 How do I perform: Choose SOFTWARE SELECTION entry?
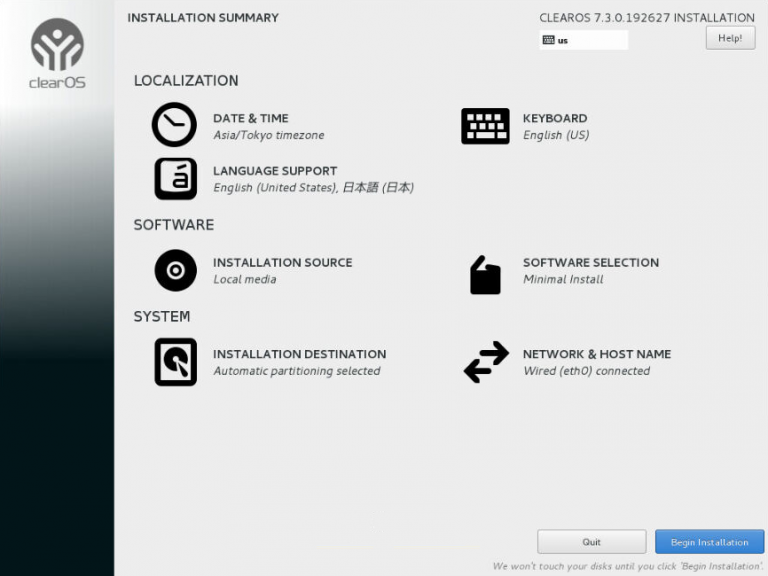pos(590,262)
